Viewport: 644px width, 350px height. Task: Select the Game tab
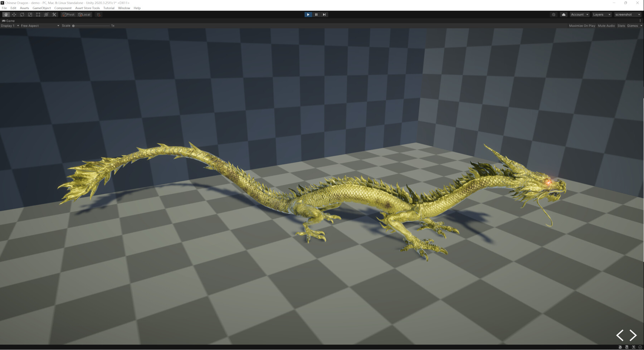[8, 21]
